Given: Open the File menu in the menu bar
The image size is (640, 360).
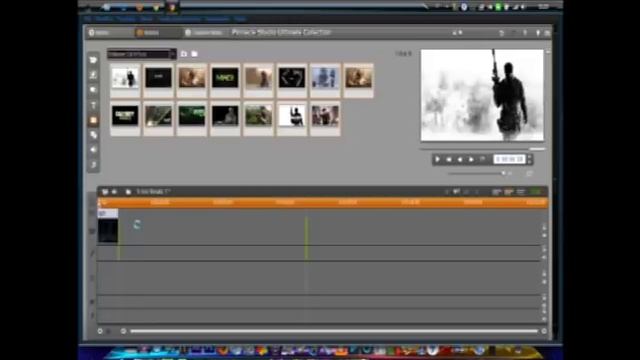Looking at the screenshot, I should pyautogui.click(x=87, y=19).
